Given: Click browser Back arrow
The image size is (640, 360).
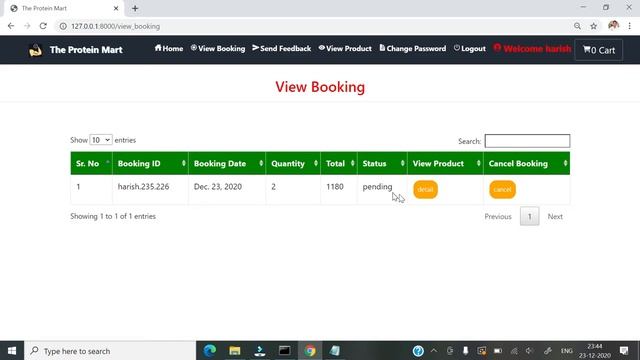Looking at the screenshot, I should tap(11, 26).
